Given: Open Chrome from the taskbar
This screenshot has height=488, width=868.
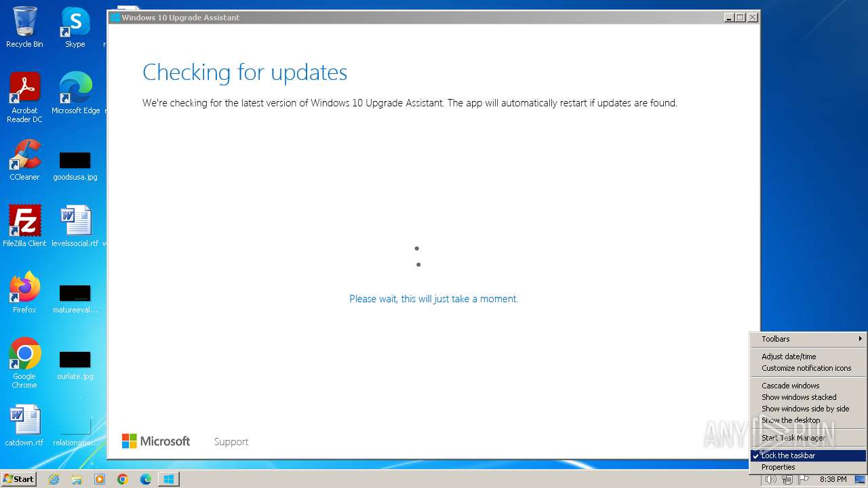Looking at the screenshot, I should (x=123, y=479).
